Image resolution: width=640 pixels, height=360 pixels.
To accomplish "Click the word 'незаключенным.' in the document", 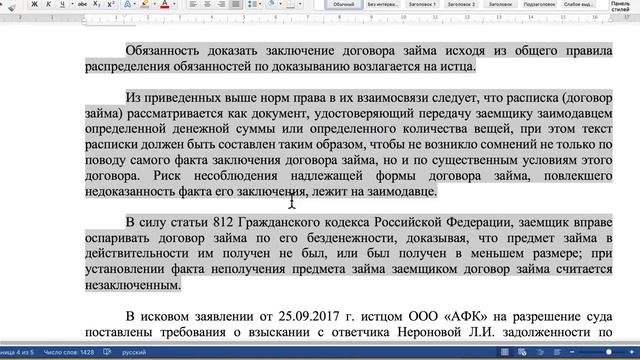I will (133, 285).
